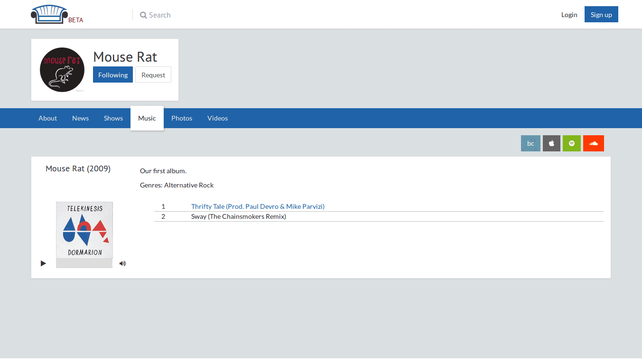Viewport: 642px width, 364px height.
Task: Select 'Genres: Alternative Rock' text
Action: (177, 185)
